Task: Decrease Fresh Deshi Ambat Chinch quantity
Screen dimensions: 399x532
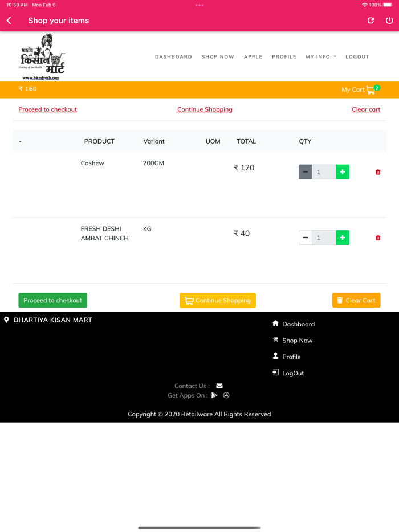Action: pos(306,238)
